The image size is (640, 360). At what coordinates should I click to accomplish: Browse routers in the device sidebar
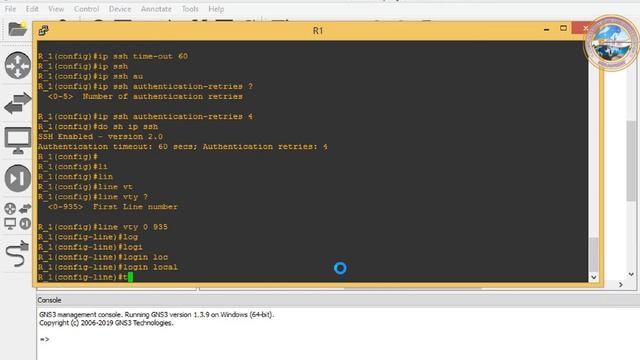click(18, 65)
